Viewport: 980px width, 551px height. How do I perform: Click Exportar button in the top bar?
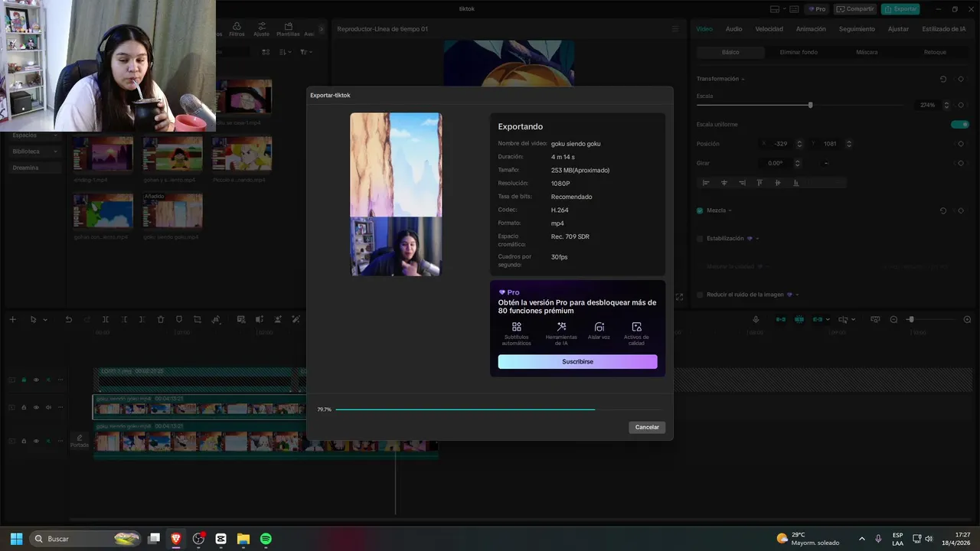click(x=900, y=9)
